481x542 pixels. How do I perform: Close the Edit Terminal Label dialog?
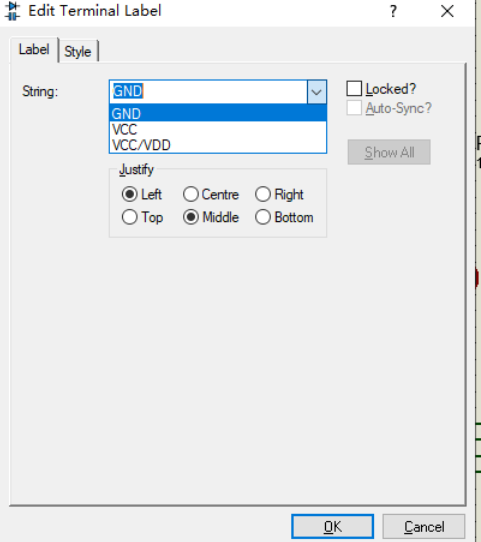(447, 11)
